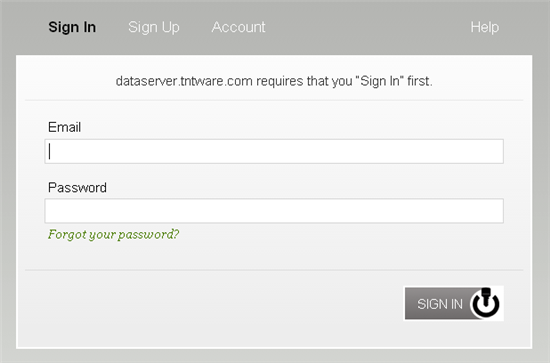Open the Sign Up tab
This screenshot has height=363, width=550.
click(154, 27)
